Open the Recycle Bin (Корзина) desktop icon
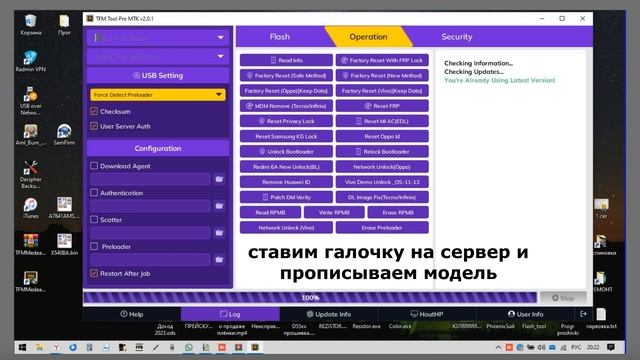The width and height of the screenshot is (640, 360). pyautogui.click(x=31, y=24)
